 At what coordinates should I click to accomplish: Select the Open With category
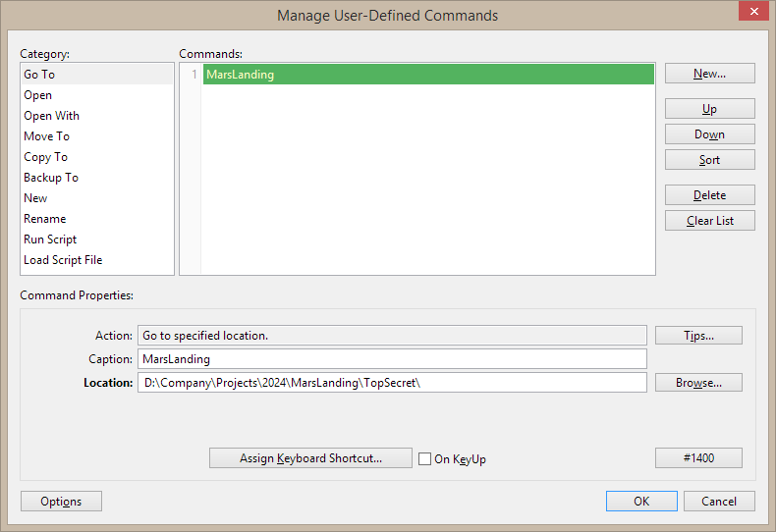(51, 116)
